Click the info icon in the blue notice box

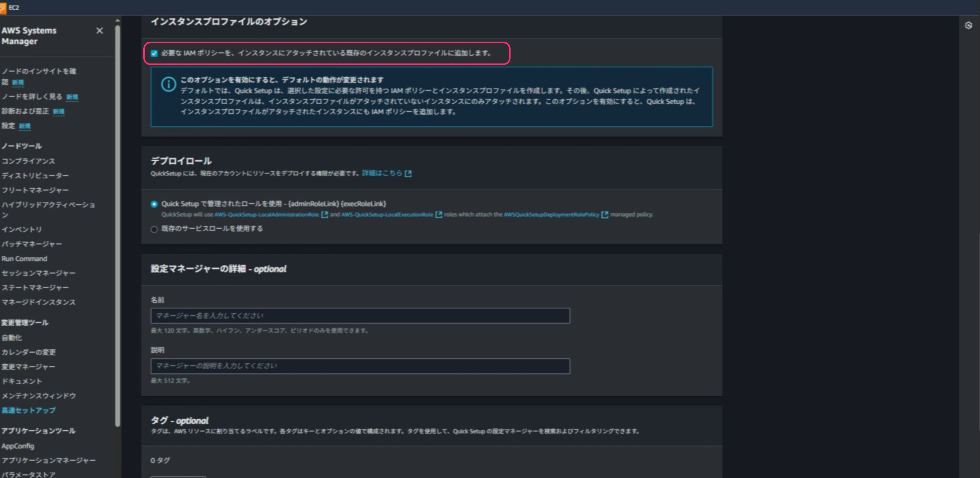[x=168, y=84]
